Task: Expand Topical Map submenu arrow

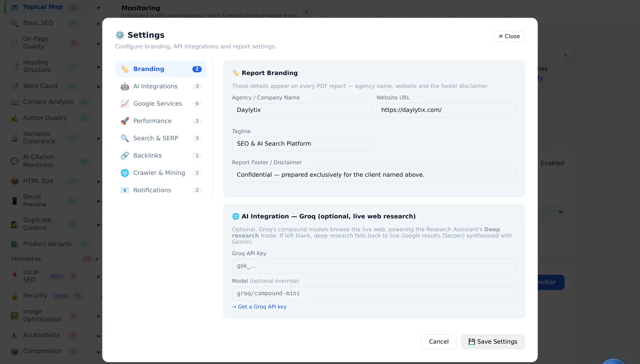Action: [99, 8]
